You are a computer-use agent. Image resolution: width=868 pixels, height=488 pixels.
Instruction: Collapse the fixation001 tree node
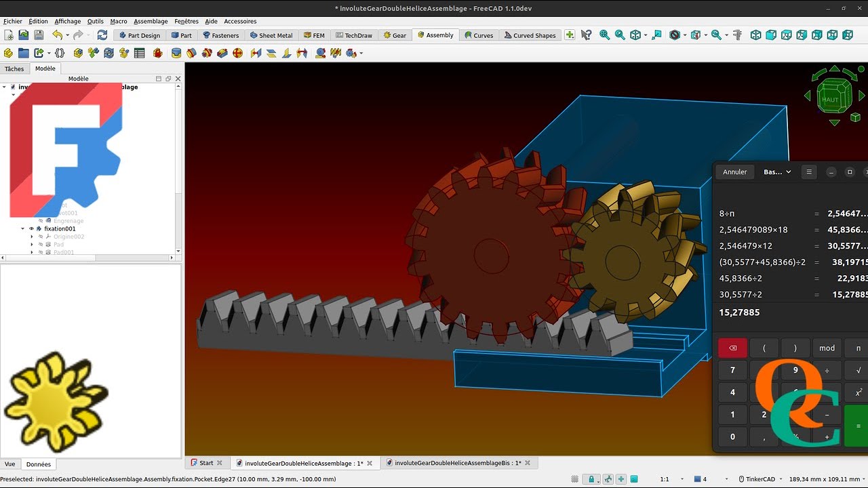(22, 229)
